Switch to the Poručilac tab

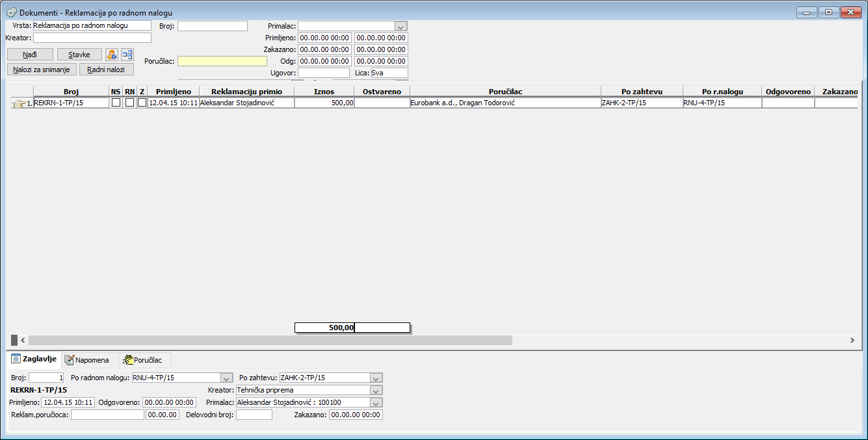click(x=146, y=360)
